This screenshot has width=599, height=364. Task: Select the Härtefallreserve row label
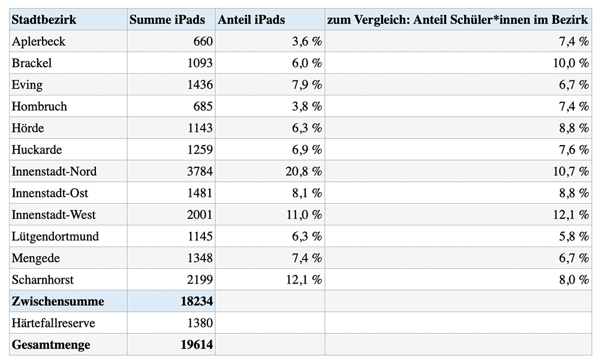pos(68,323)
